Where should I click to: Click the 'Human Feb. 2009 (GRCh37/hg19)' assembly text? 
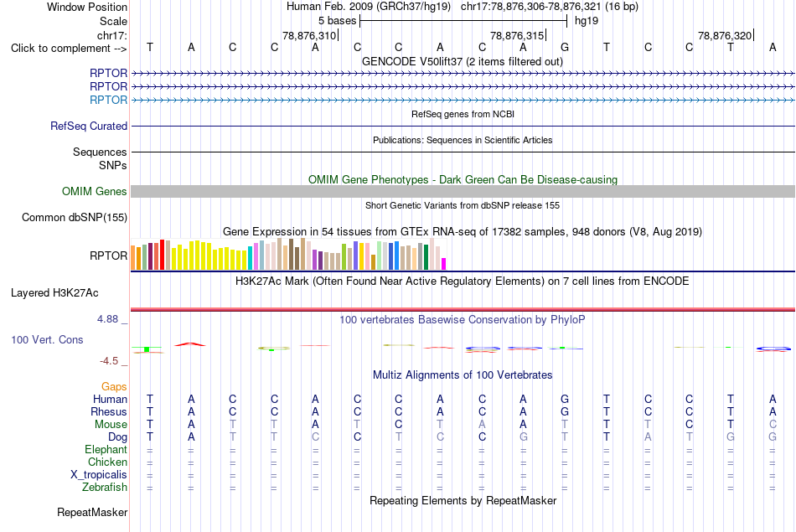369,7
